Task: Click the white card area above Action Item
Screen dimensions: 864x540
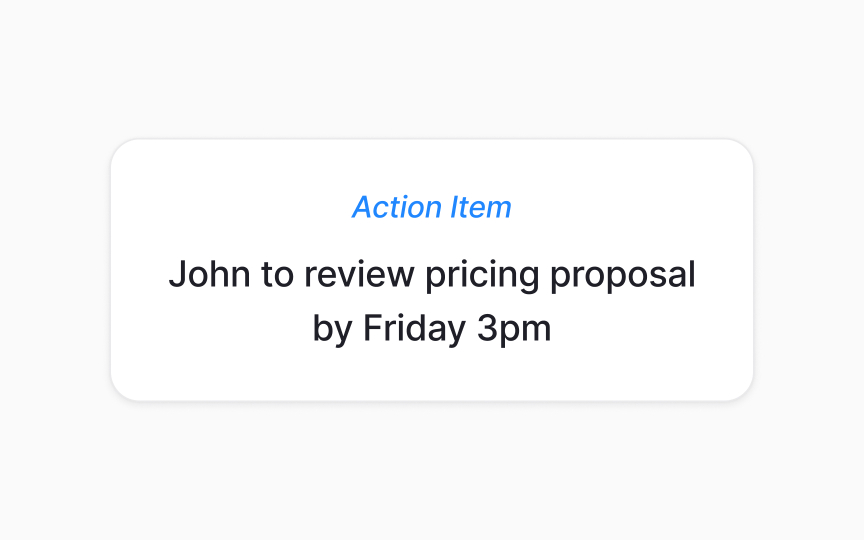Action: [x=431, y=165]
